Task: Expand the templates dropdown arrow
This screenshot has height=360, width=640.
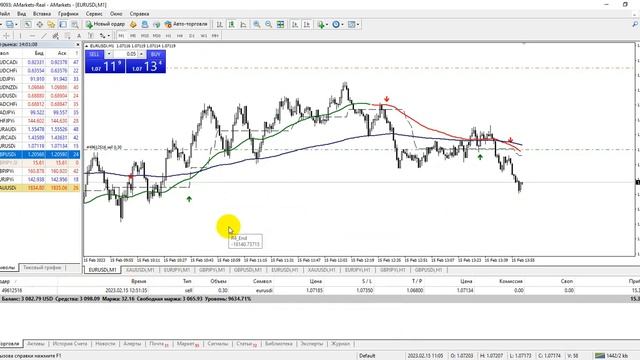Action: click(358, 24)
